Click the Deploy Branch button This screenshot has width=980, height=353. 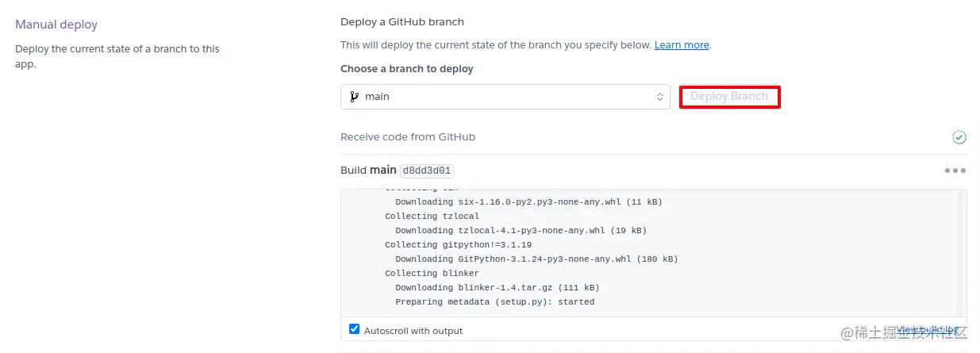pos(729,97)
